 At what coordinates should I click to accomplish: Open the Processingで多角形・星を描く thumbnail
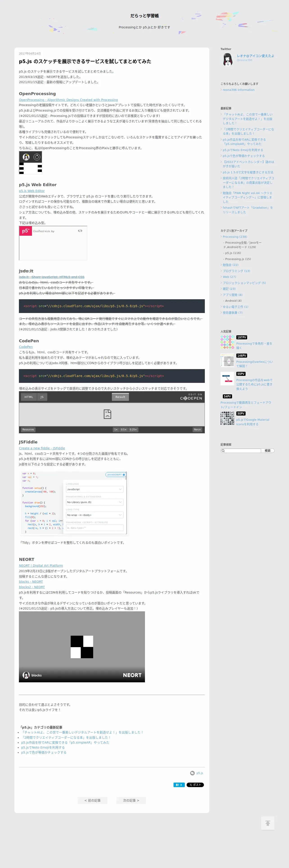(227, 342)
